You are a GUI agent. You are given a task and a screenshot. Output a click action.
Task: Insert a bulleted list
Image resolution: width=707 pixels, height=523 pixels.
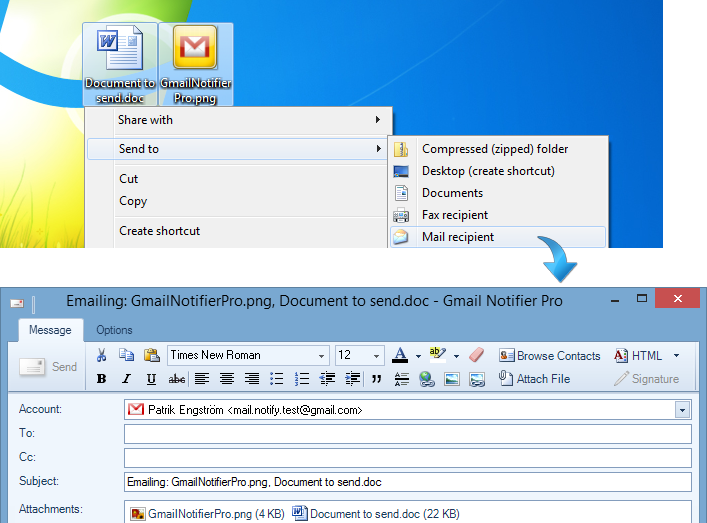[x=276, y=379]
